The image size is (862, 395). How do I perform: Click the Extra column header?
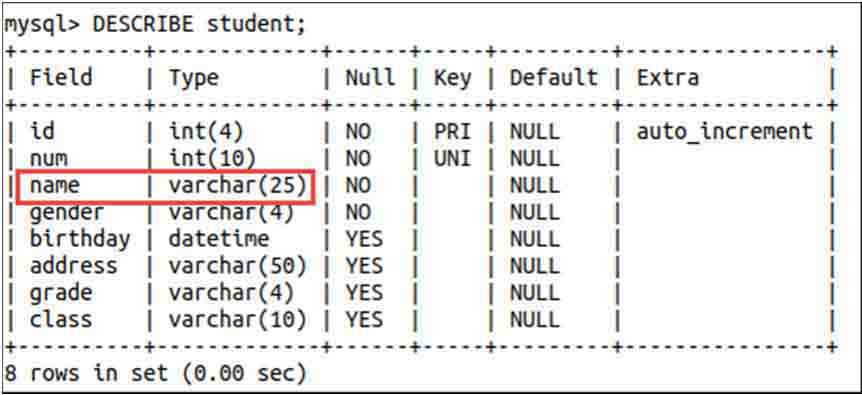(x=668, y=77)
